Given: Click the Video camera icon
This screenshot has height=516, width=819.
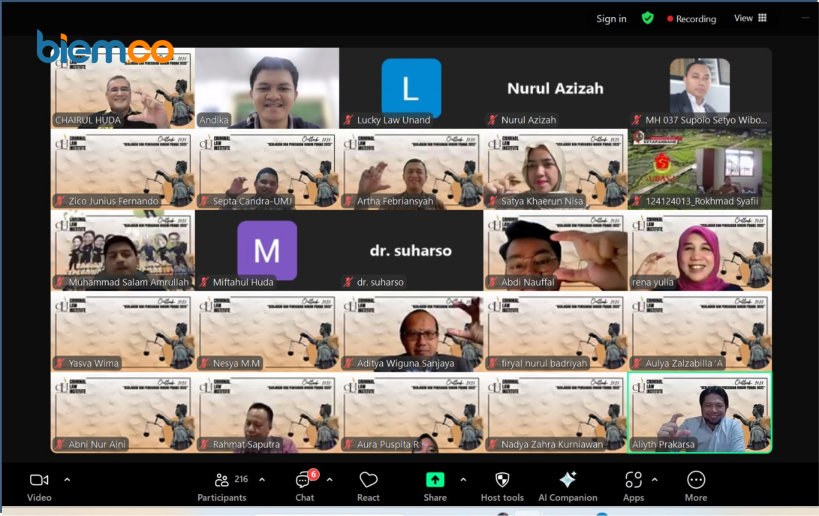Looking at the screenshot, I should (39, 480).
